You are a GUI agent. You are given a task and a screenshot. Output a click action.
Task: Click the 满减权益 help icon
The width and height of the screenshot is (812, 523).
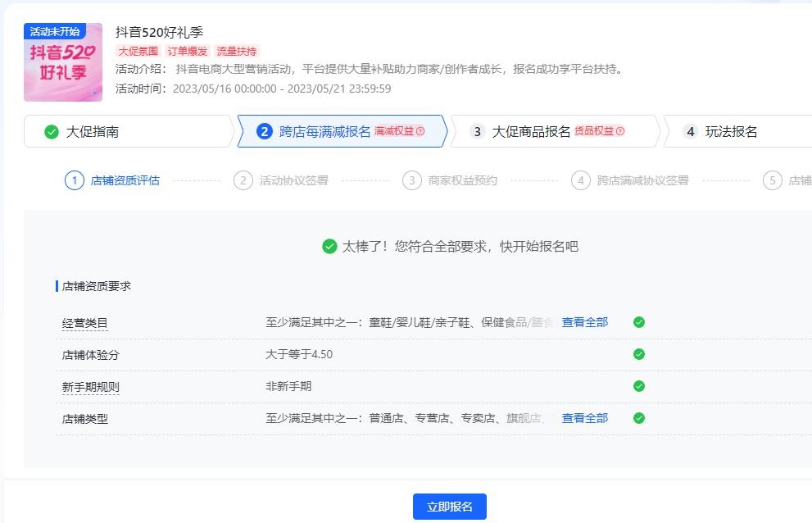(420, 131)
